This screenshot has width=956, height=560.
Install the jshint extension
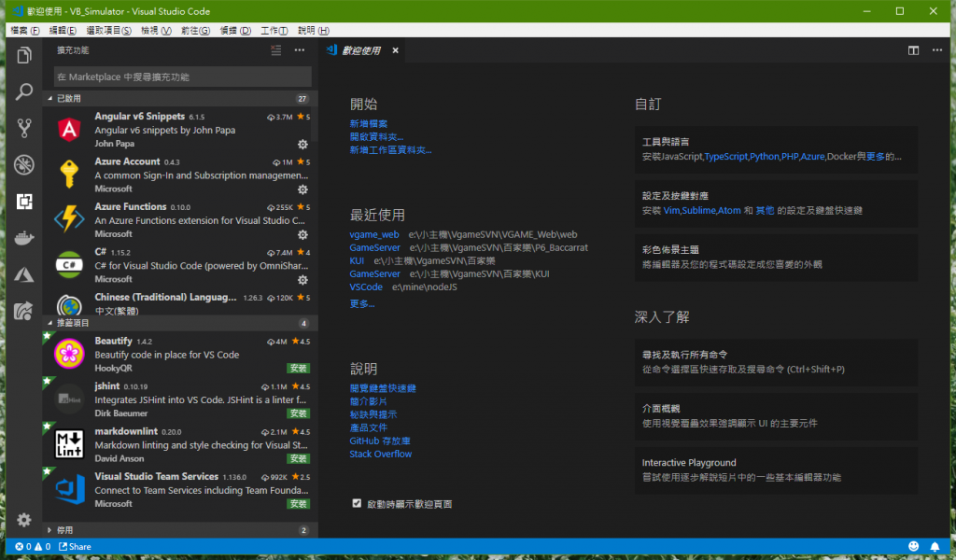[x=298, y=413]
